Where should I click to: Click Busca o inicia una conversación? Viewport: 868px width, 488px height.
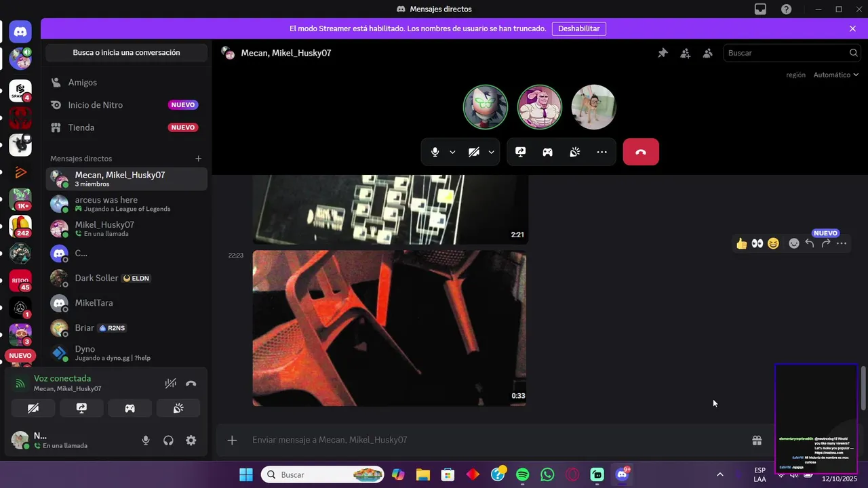click(x=127, y=53)
